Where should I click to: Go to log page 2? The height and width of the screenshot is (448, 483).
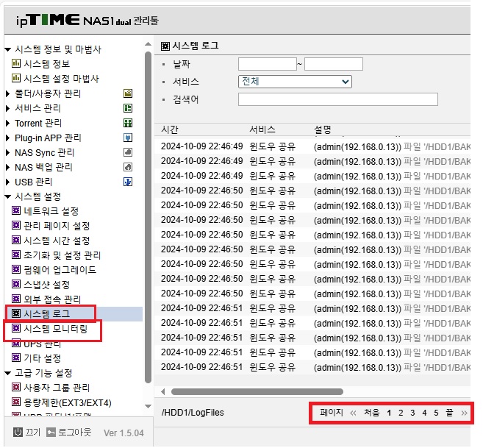point(401,413)
